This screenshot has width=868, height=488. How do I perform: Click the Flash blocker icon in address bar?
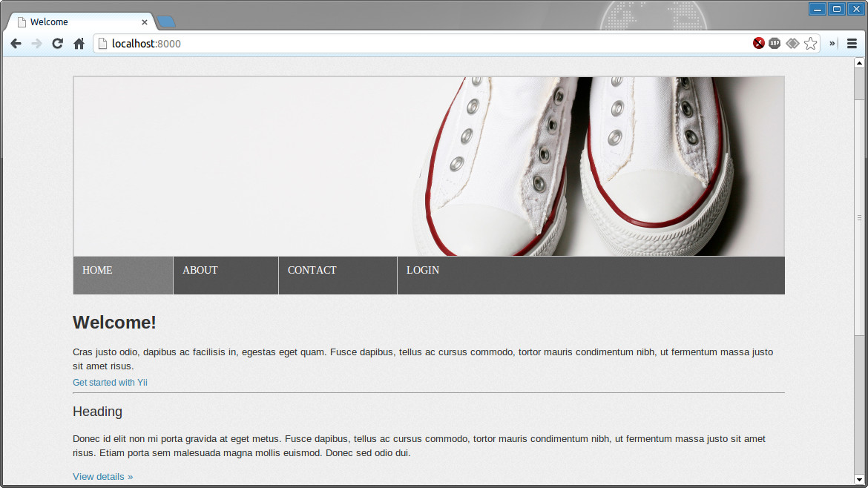758,44
